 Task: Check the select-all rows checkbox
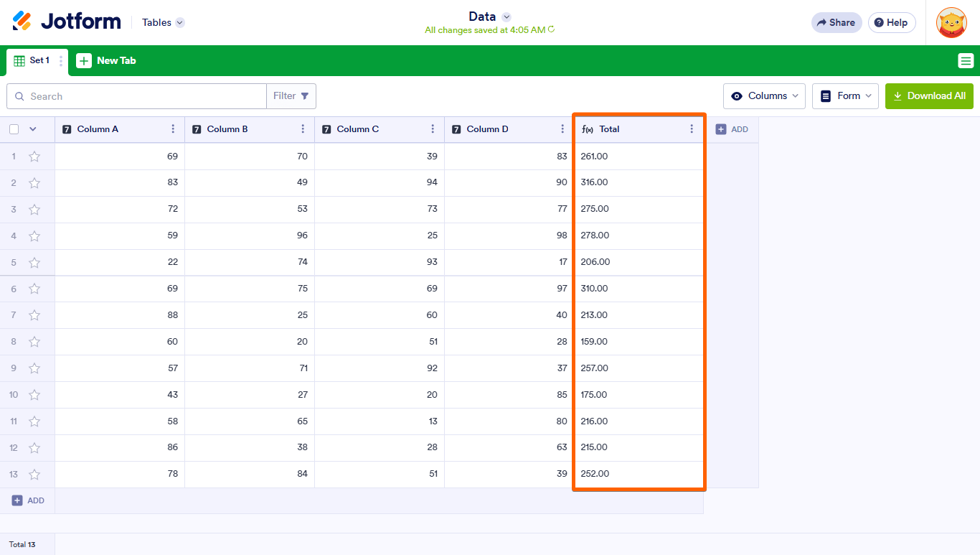[14, 129]
